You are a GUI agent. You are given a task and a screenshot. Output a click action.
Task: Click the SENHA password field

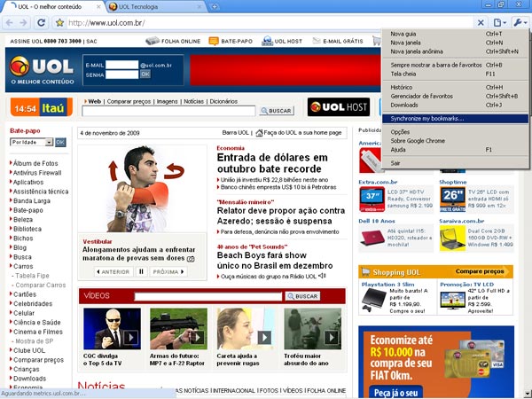point(121,74)
